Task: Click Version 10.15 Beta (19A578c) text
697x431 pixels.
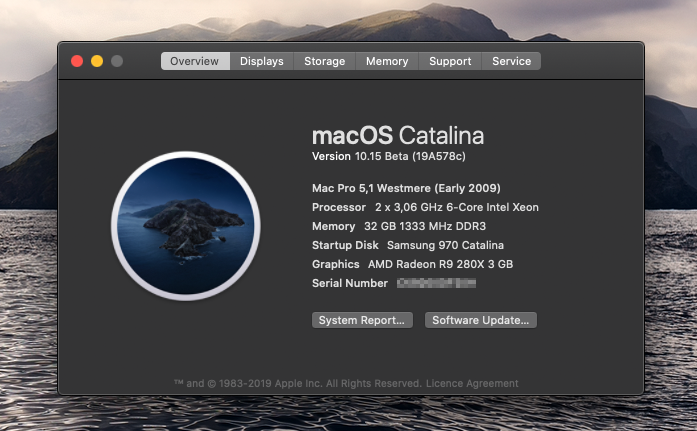Action: point(389,156)
